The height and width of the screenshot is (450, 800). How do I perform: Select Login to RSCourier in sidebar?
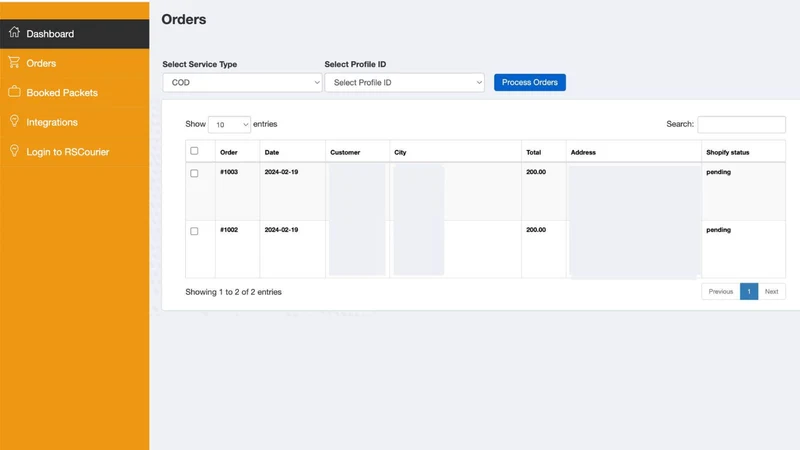click(x=74, y=152)
